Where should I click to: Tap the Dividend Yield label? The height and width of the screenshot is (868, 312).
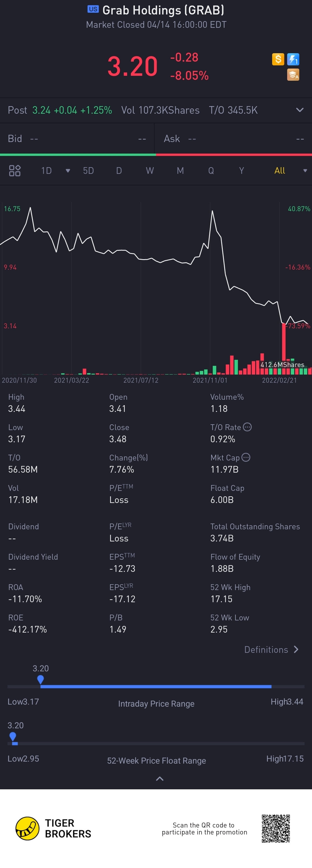coord(33,557)
